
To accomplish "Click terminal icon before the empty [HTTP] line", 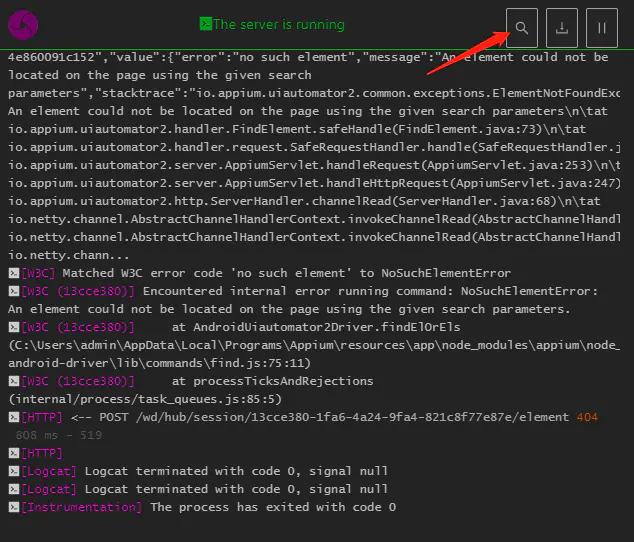I will (14, 453).
